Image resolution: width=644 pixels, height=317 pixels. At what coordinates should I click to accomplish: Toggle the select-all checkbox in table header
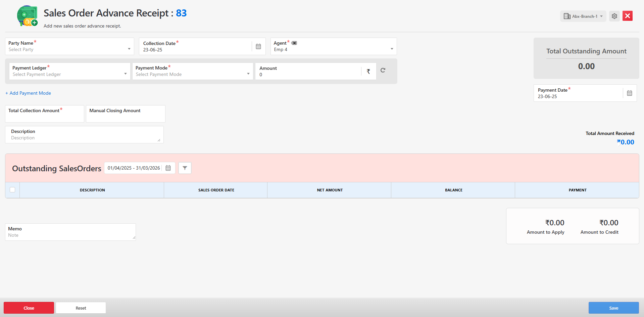12,190
